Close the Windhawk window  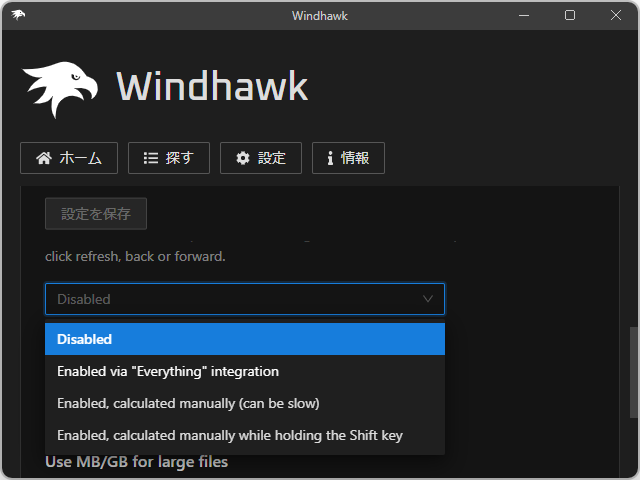(x=616, y=16)
